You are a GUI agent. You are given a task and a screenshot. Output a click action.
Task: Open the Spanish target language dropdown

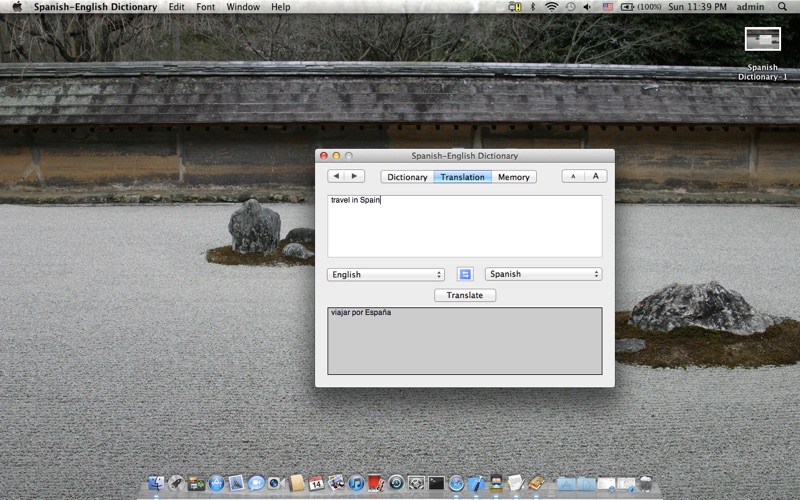pyautogui.click(x=543, y=274)
